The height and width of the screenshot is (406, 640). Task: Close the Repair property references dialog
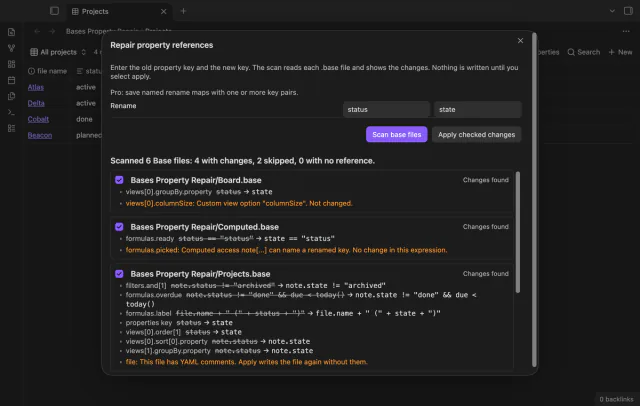[x=520, y=40]
